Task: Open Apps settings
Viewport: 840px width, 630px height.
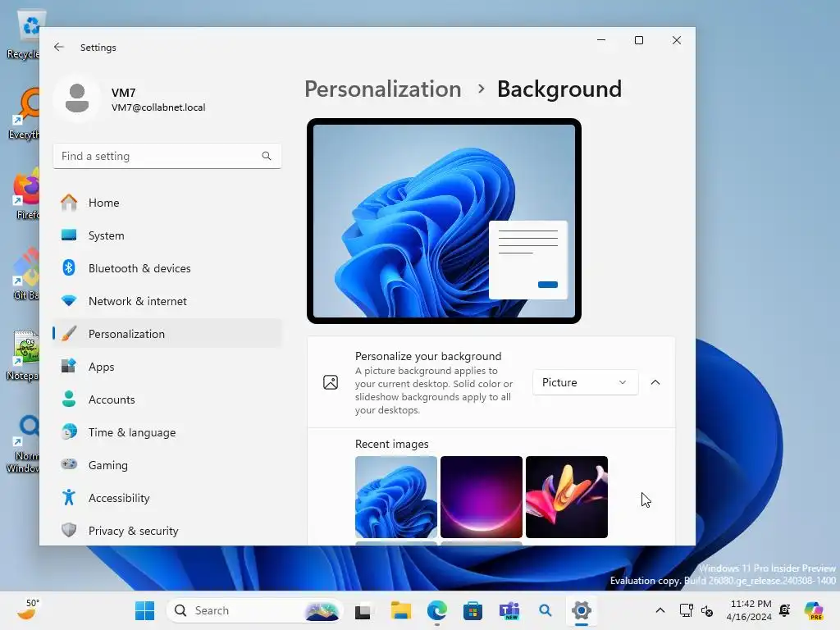Action: (x=167, y=367)
